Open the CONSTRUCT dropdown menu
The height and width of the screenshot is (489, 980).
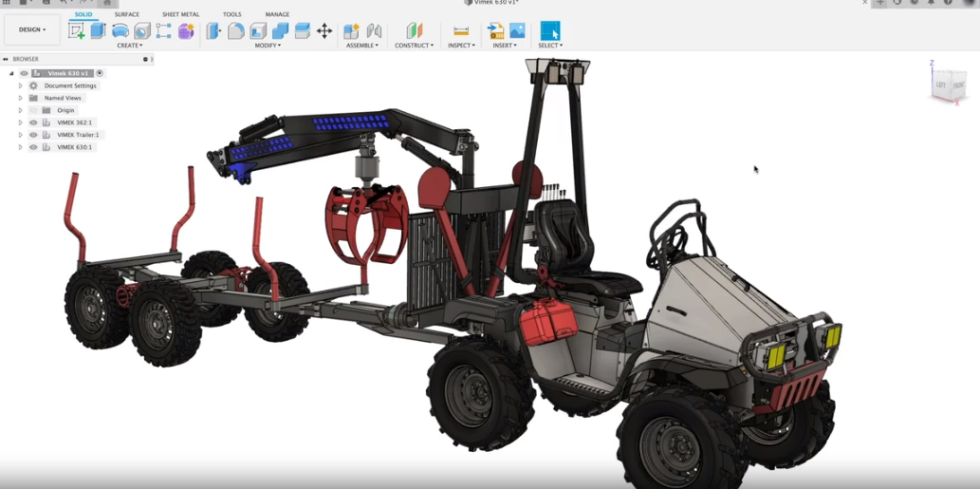click(x=415, y=46)
